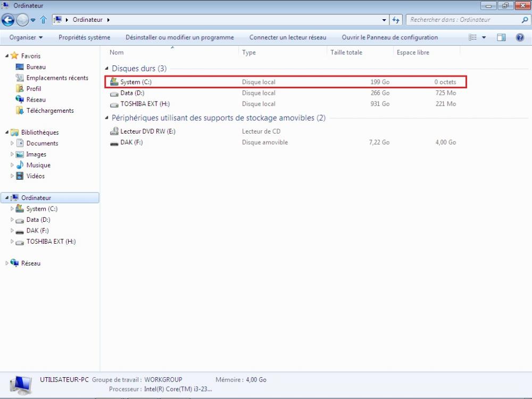Select the DAK (F:) removable drive icon in list
This screenshot has width=532, height=399.
point(114,143)
